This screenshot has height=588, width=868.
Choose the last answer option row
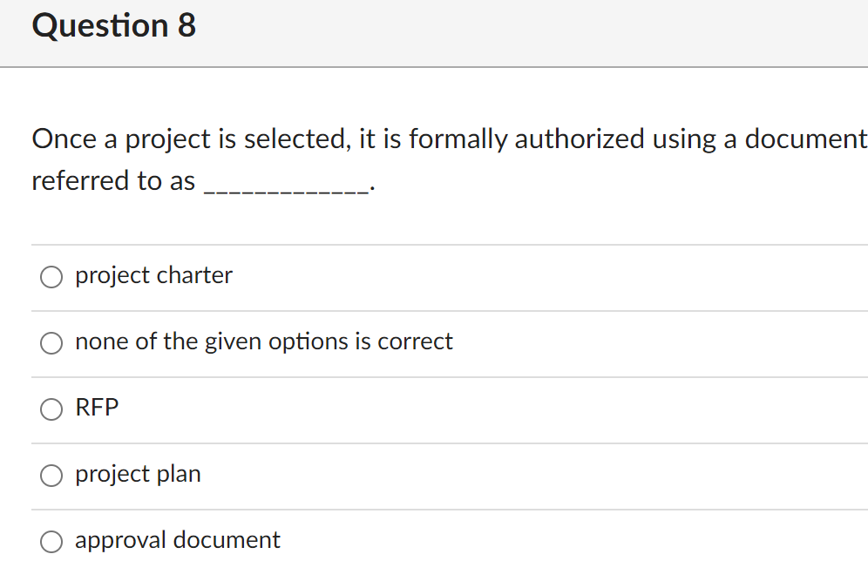coord(349,540)
